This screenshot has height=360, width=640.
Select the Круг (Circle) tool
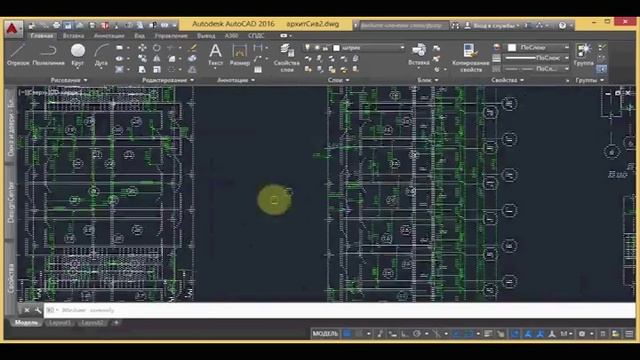click(x=78, y=55)
